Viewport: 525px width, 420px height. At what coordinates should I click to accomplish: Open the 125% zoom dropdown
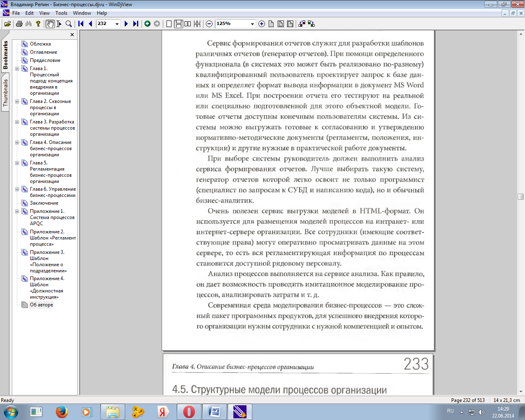tap(252, 24)
